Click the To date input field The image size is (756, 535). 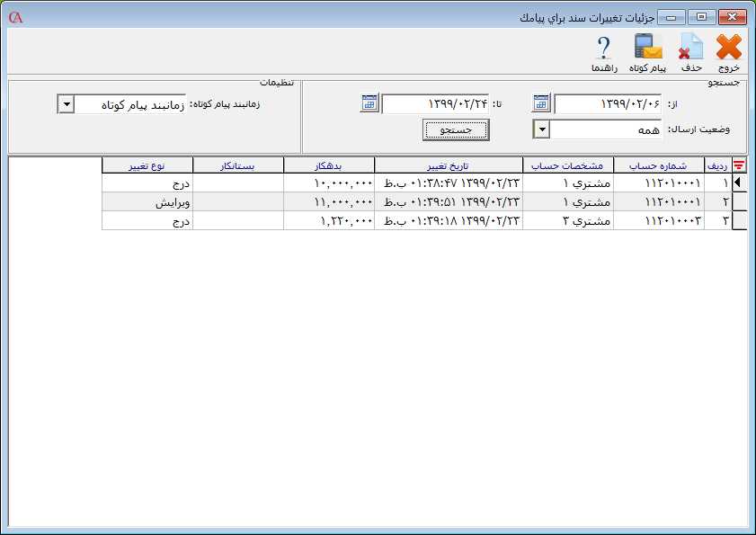(x=435, y=104)
